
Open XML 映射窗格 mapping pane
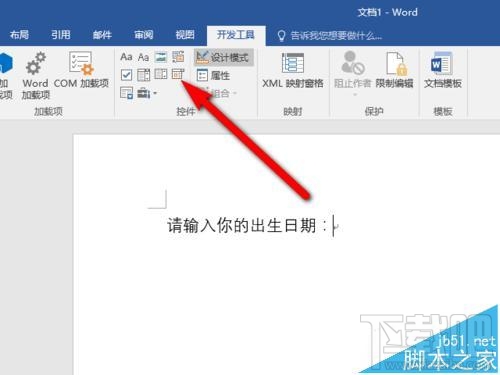[293, 70]
